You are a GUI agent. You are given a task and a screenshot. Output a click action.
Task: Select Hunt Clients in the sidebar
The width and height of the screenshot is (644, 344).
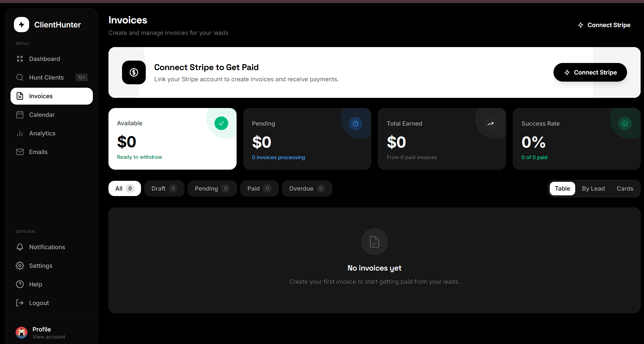point(46,77)
